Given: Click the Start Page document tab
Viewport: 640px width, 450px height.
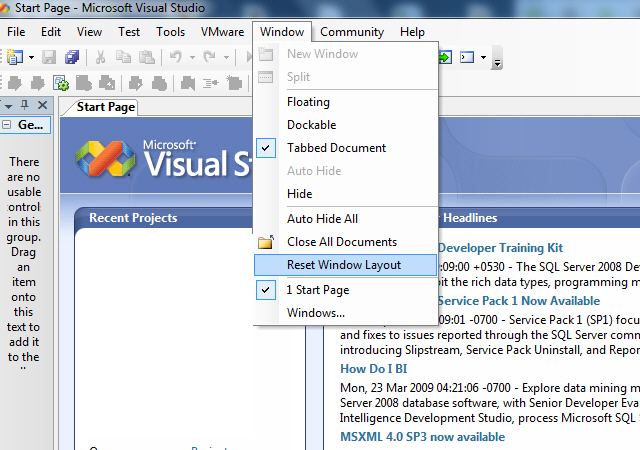Looking at the screenshot, I should 106,107.
